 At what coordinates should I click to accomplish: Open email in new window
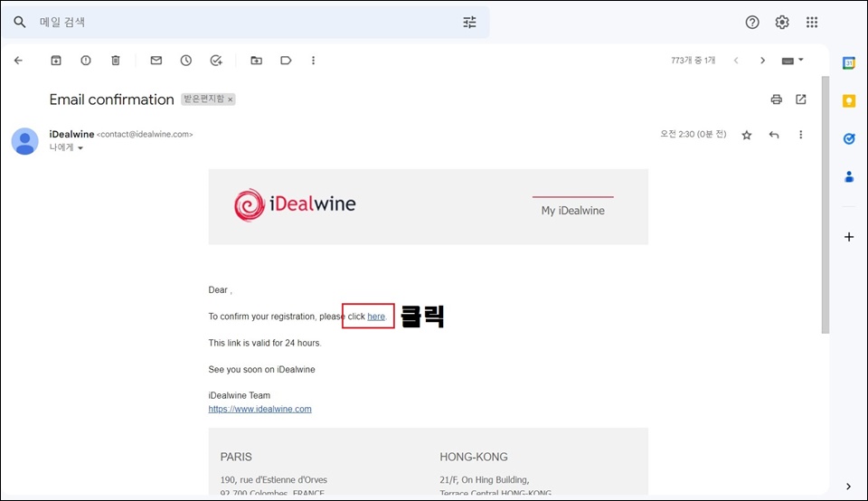point(800,99)
